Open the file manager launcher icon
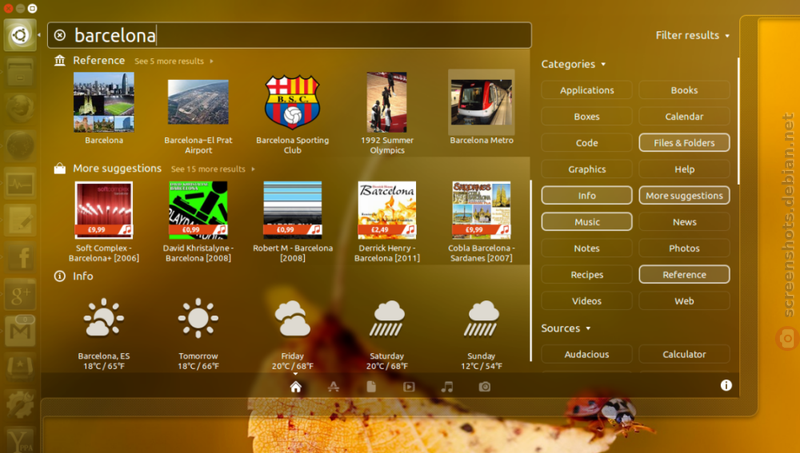Viewport: 800px width, 453px height. click(20, 72)
